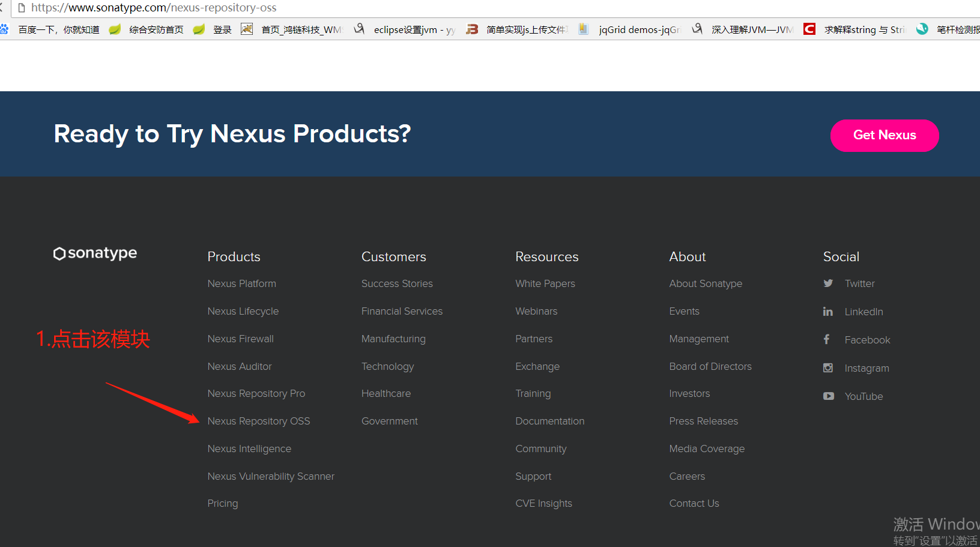Click the Get Nexus button
The height and width of the screenshot is (547, 980).
885,136
